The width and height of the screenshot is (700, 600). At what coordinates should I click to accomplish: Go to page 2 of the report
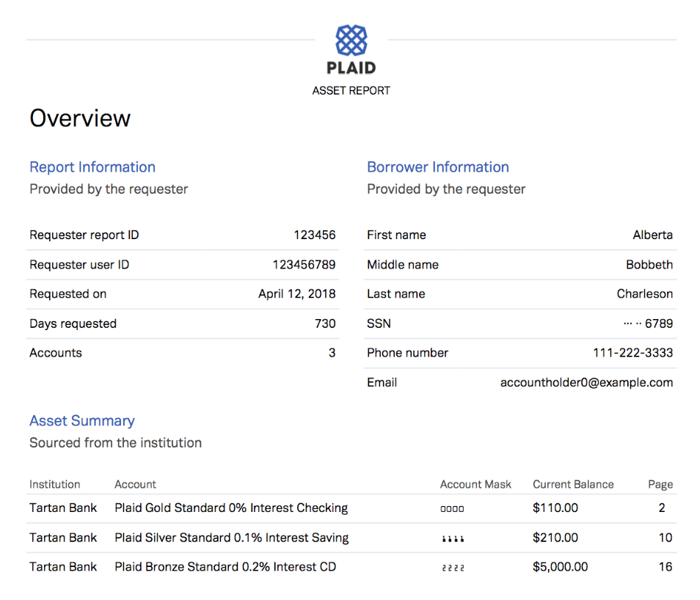(661, 508)
